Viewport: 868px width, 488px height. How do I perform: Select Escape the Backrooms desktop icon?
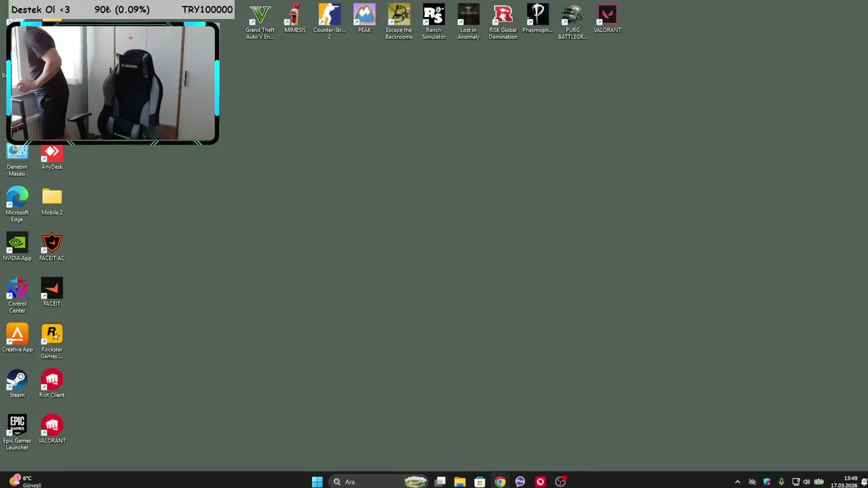pos(399,22)
